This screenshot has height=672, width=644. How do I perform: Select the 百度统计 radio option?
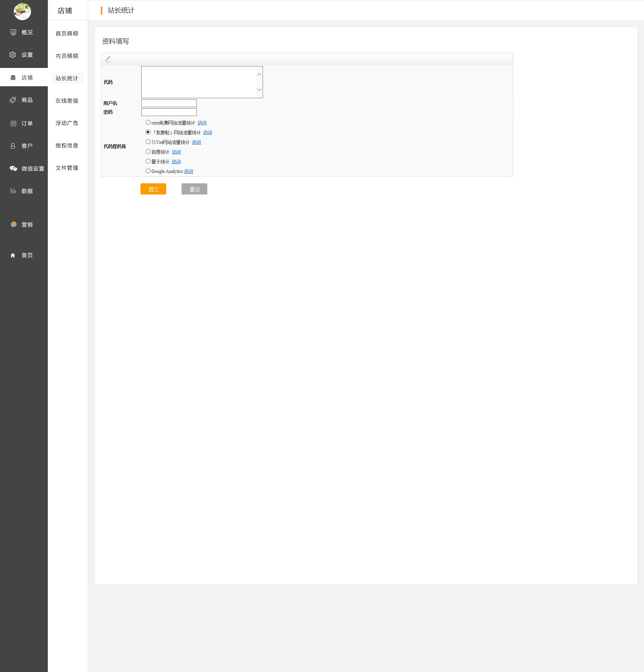(x=148, y=152)
